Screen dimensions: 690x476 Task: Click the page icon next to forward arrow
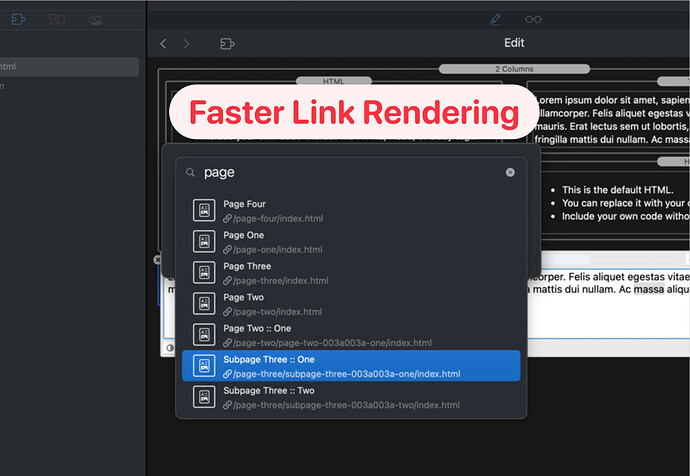click(x=227, y=44)
